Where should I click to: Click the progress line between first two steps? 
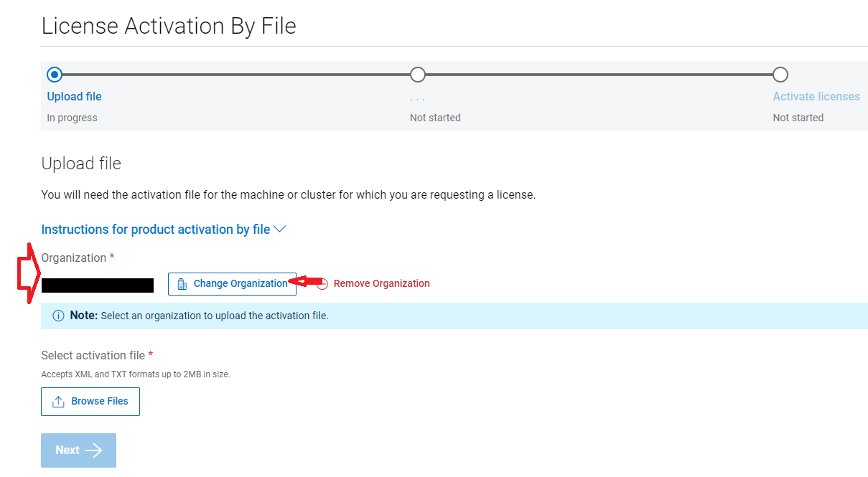[235, 75]
